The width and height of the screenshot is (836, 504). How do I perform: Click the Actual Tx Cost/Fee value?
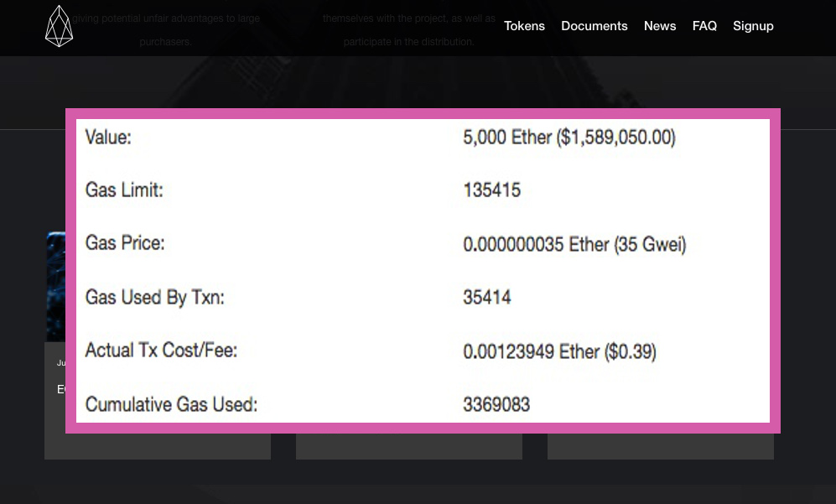tap(559, 351)
